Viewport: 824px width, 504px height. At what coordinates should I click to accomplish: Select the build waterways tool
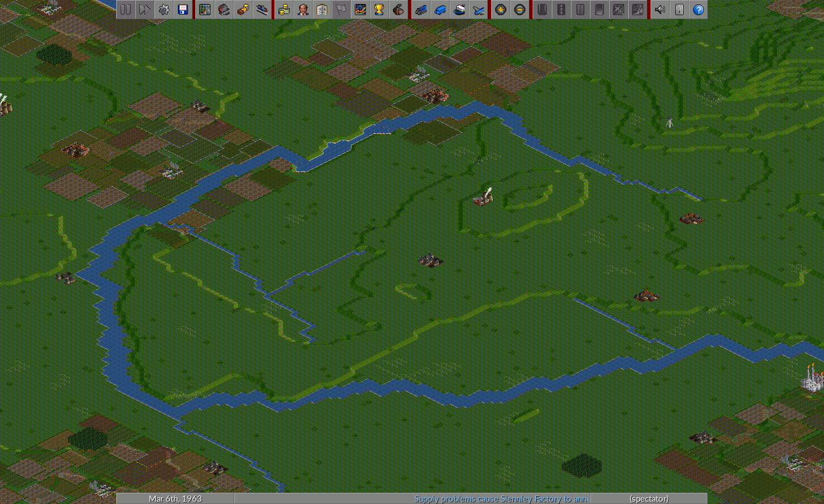click(599, 10)
